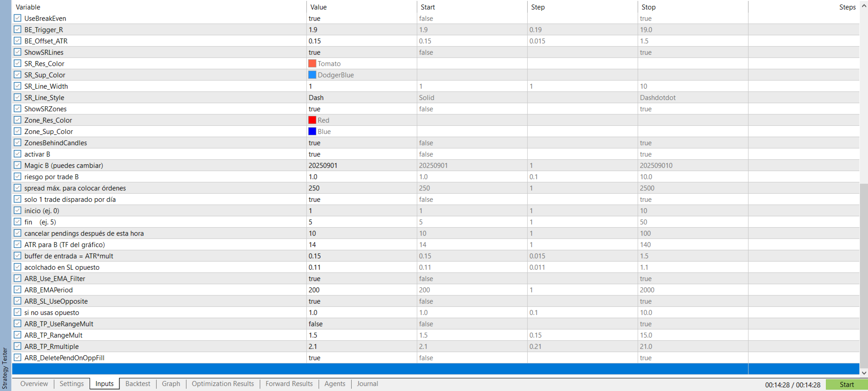
Task: Click the value 250 of spread máx
Action: pyautogui.click(x=314, y=188)
